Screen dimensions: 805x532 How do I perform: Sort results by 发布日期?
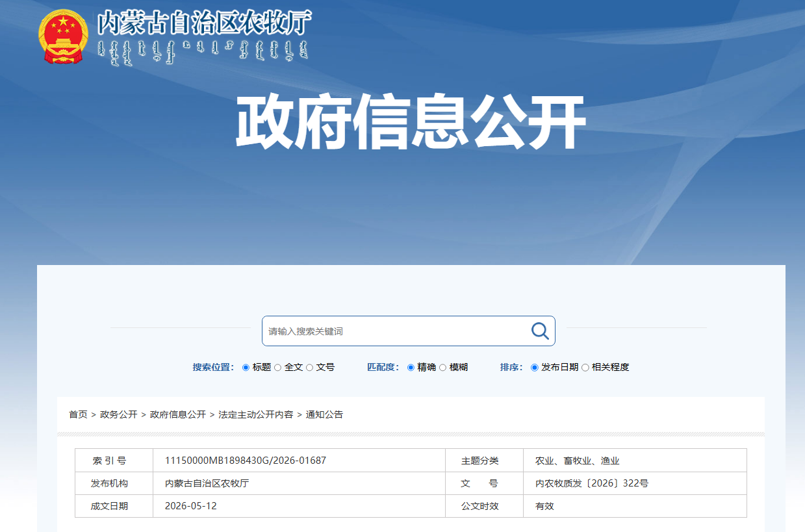(x=535, y=368)
